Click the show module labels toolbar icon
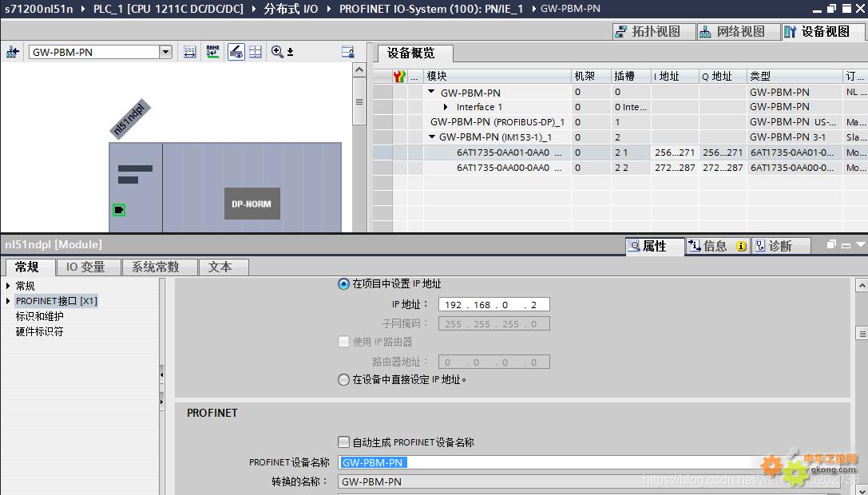Viewport: 868px width, 495px height. click(190, 52)
